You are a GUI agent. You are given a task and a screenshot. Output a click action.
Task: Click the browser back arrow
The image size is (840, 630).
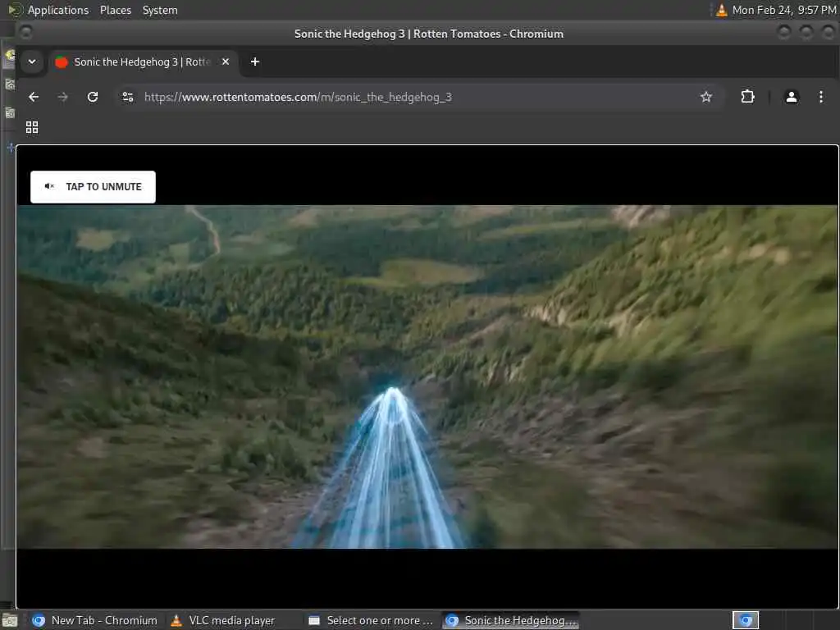pyautogui.click(x=34, y=97)
